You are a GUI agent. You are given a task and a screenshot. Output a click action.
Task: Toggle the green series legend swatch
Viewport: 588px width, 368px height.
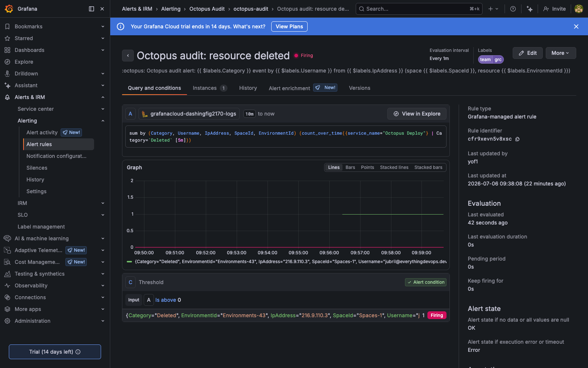129,262
